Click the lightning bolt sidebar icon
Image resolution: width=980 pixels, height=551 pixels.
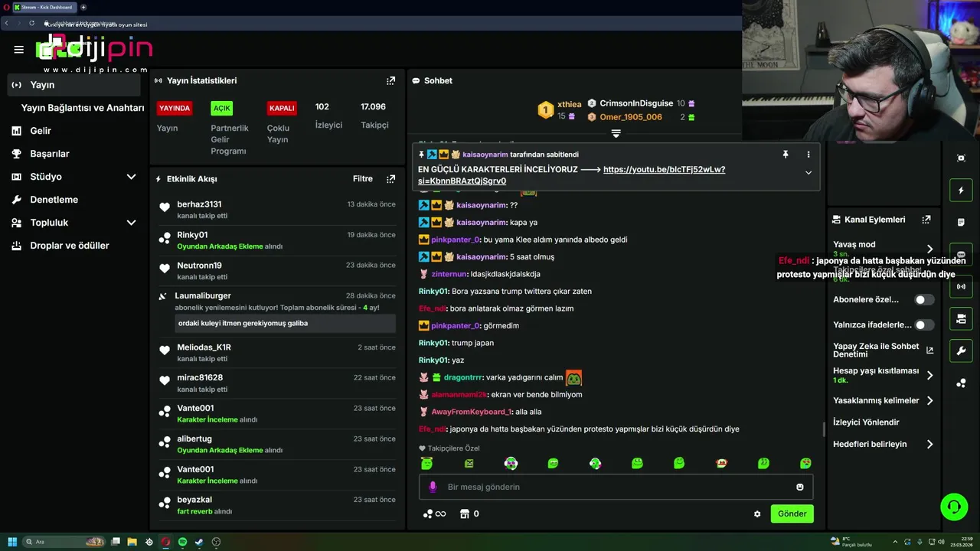point(961,190)
